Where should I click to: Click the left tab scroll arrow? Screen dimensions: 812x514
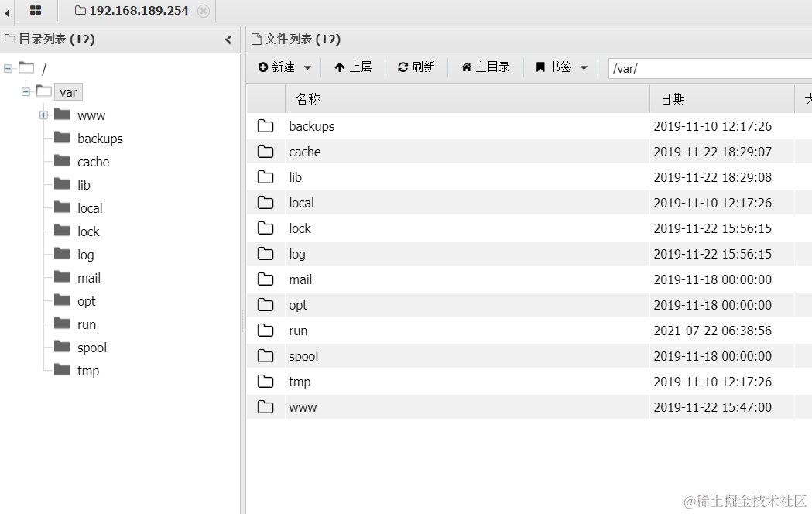click(7, 12)
